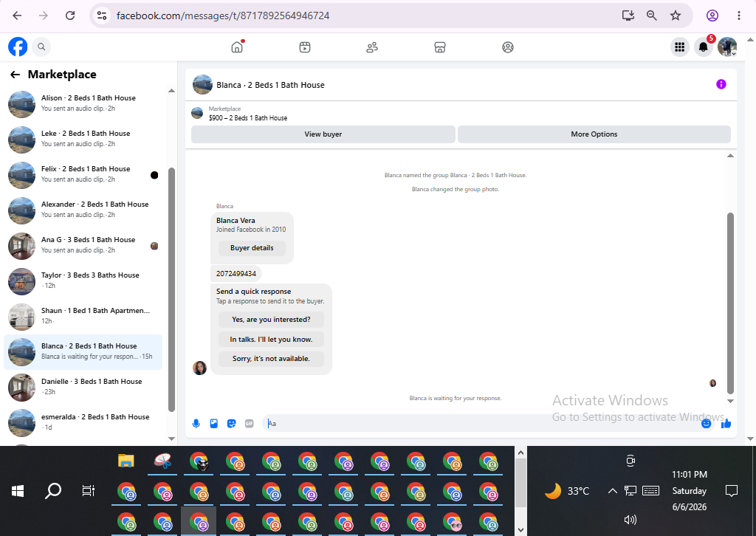Record a voice clip with microphone icon
The width and height of the screenshot is (756, 536).
tap(196, 424)
